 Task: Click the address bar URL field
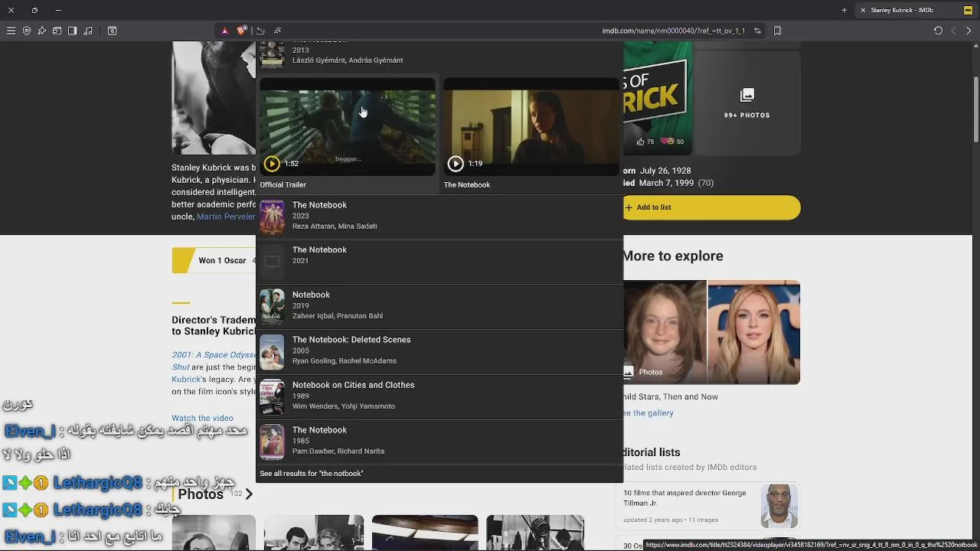coord(673,31)
